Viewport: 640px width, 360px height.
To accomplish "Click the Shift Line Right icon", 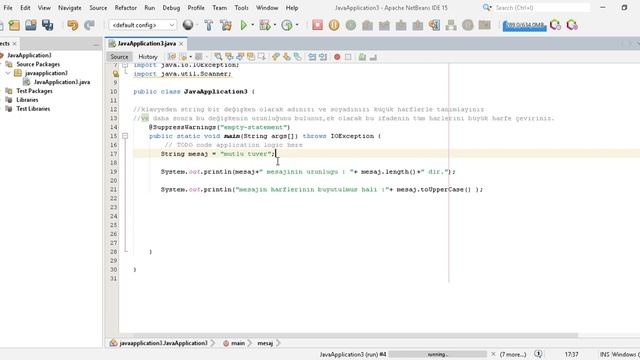I will pyautogui.click(x=323, y=57).
